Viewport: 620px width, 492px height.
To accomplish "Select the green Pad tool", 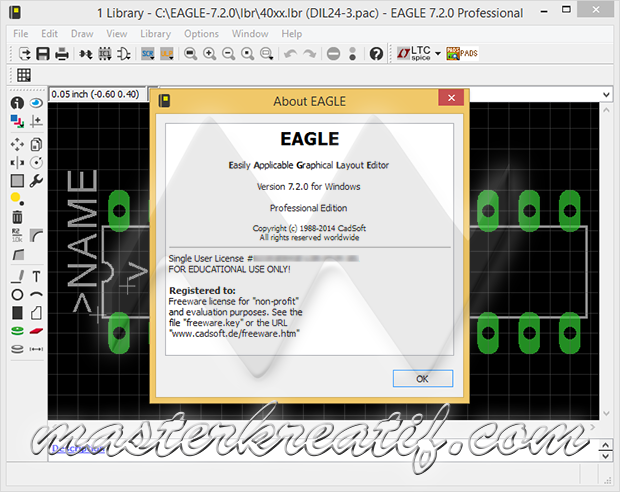I will [17, 331].
